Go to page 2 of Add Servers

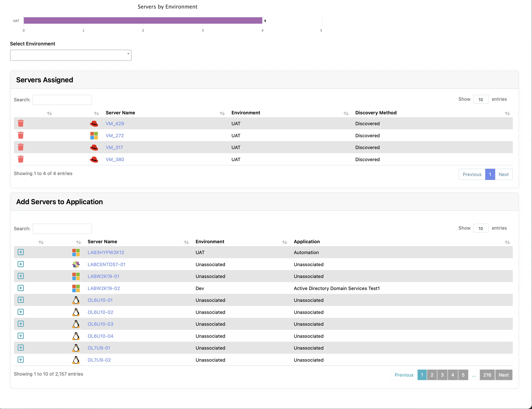pyautogui.click(x=432, y=375)
